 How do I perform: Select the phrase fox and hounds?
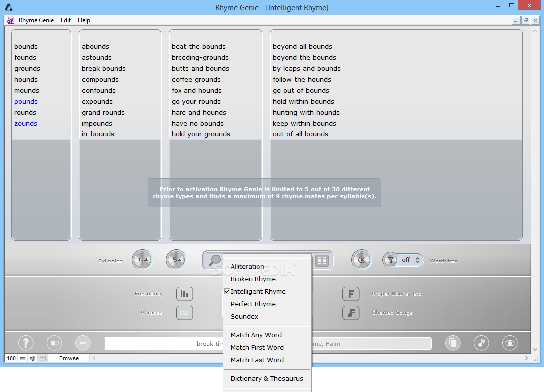tap(196, 91)
